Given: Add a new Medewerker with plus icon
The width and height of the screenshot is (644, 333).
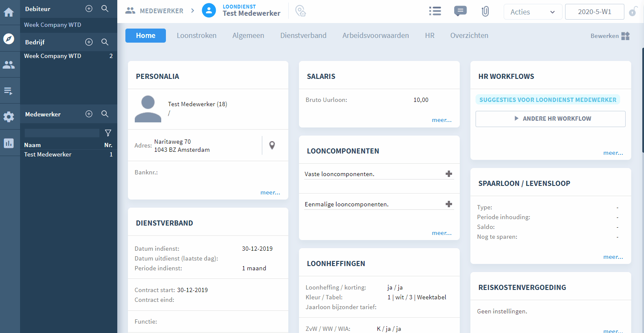Looking at the screenshot, I should point(89,114).
